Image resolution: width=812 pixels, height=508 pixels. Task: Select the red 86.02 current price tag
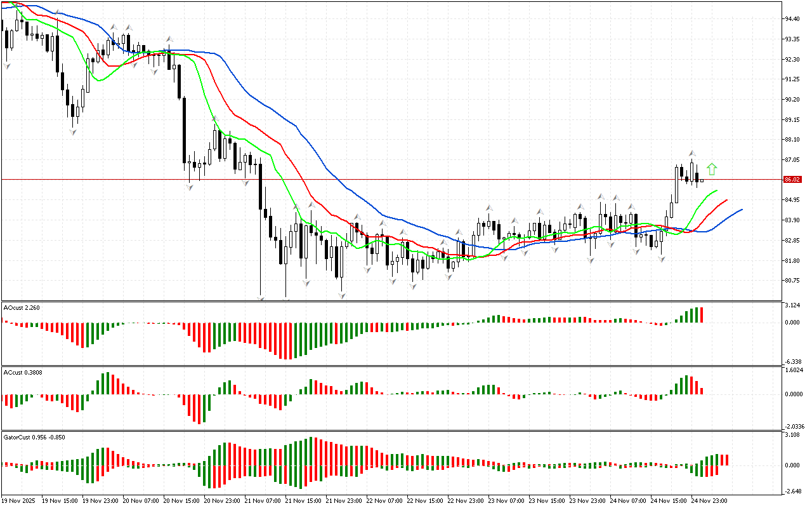pos(792,180)
